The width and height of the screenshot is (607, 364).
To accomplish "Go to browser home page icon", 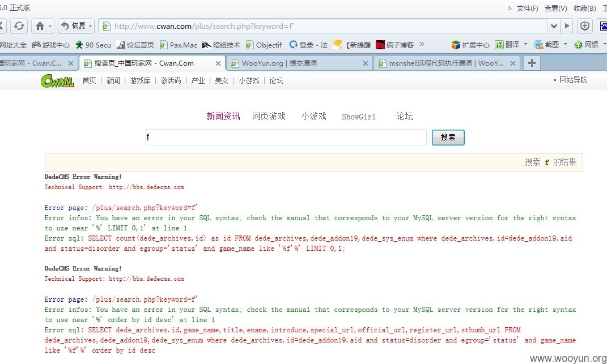I will point(40,26).
